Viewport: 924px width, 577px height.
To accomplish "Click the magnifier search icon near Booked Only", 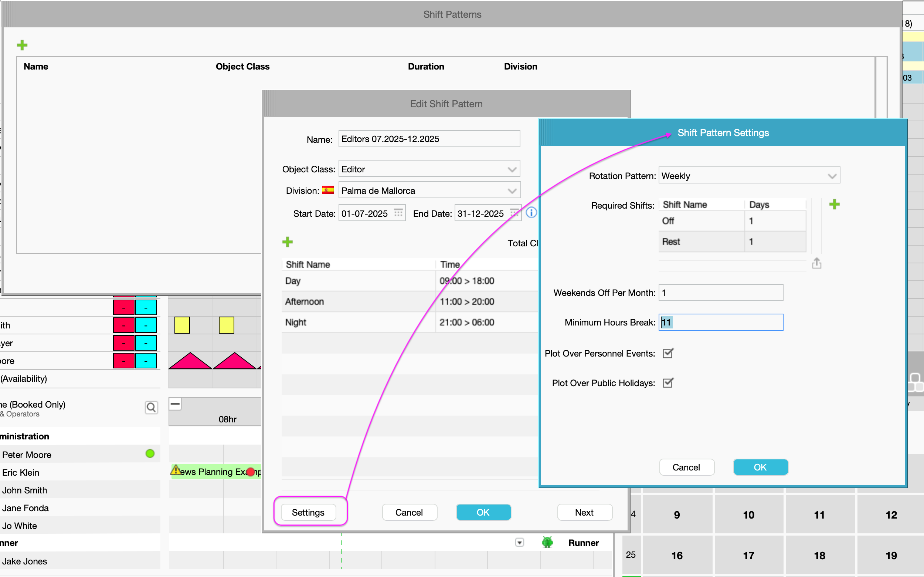I will [152, 408].
